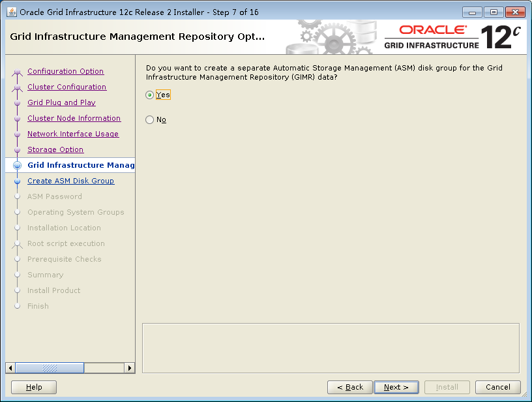This screenshot has height=402, width=532.
Task: Click the step bullet beside Cluster Node Information
Action: click(18, 119)
